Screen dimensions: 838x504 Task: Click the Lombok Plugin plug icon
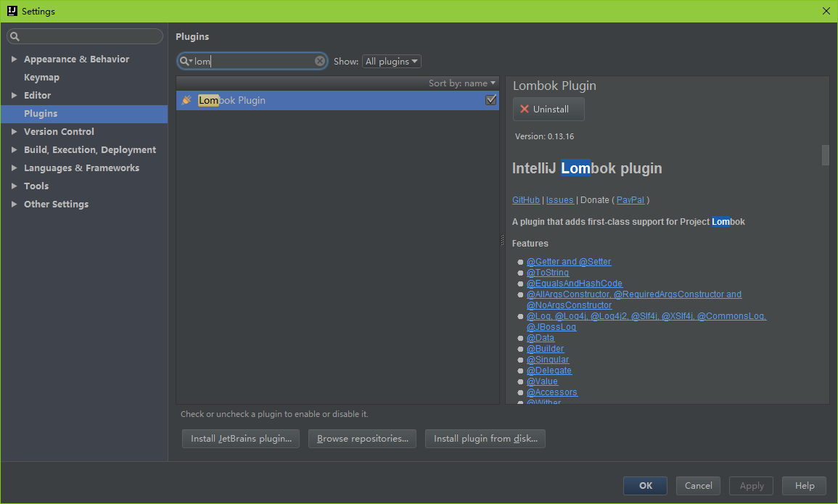[x=186, y=101]
